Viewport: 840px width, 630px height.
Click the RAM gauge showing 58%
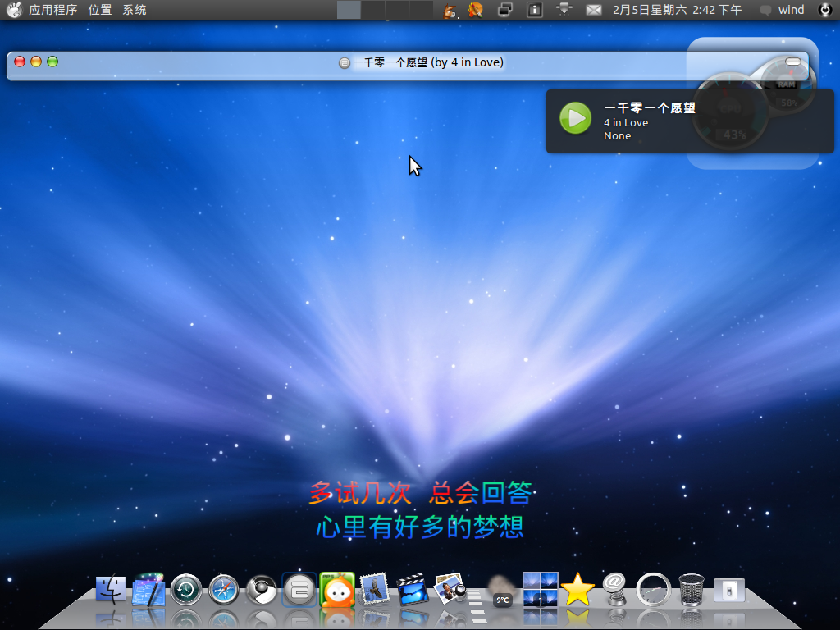(x=787, y=84)
